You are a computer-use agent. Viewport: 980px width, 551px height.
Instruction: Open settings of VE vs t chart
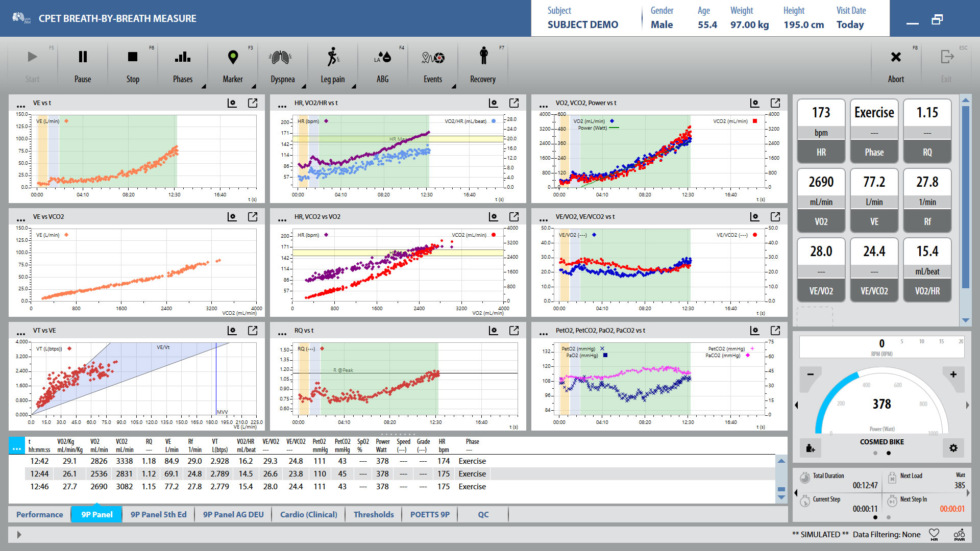(232, 103)
